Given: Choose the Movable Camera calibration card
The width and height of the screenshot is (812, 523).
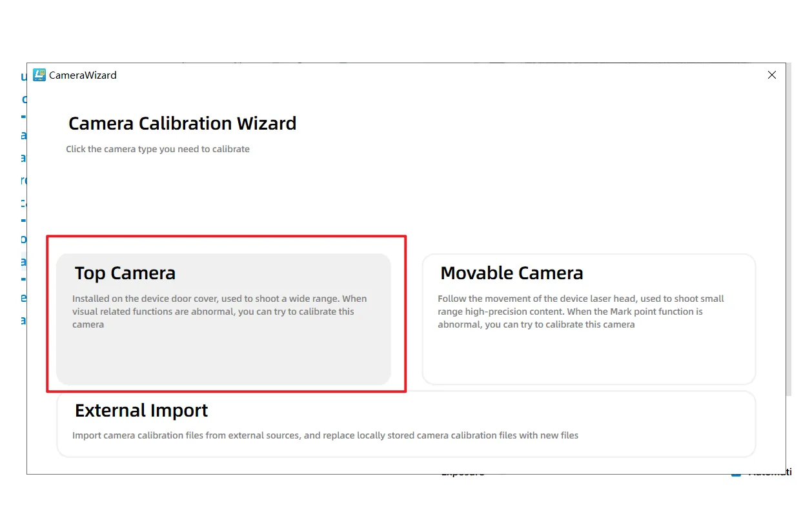Looking at the screenshot, I should pos(588,319).
